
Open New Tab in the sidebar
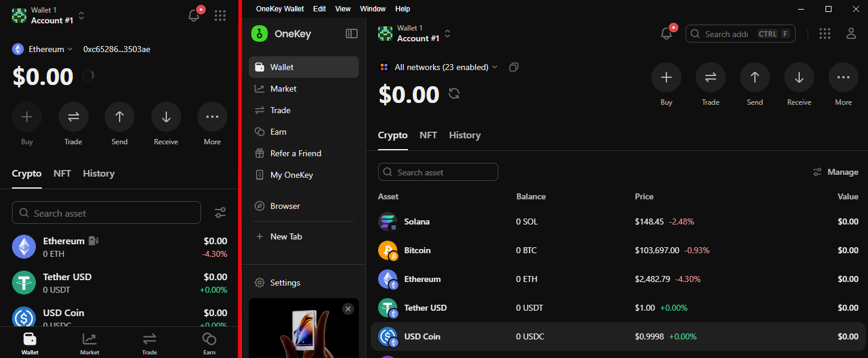point(304,236)
